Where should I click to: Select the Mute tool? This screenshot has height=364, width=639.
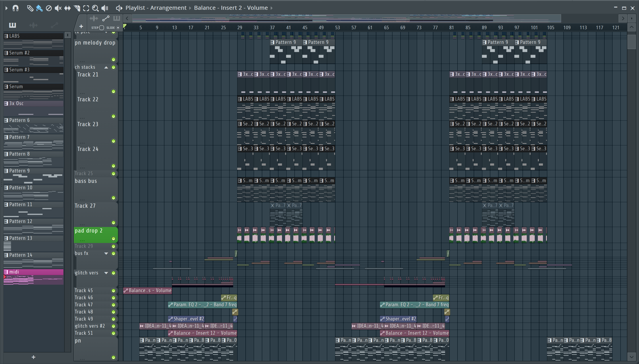[x=58, y=8]
